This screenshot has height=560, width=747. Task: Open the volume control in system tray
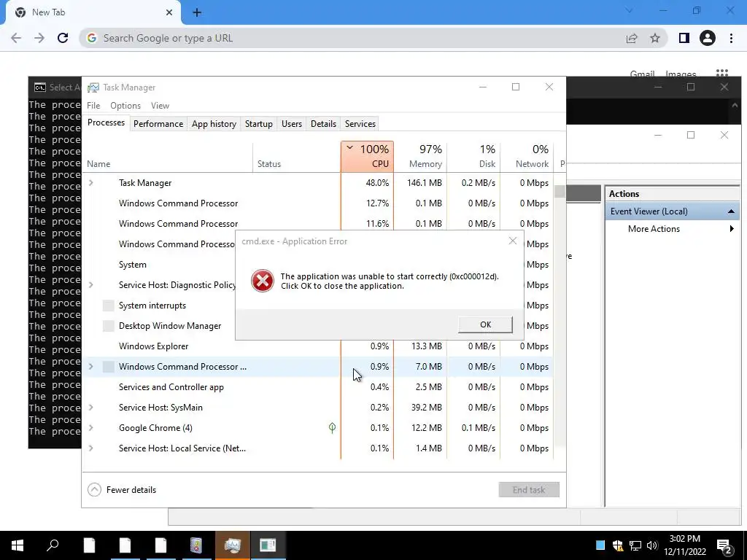point(652,545)
